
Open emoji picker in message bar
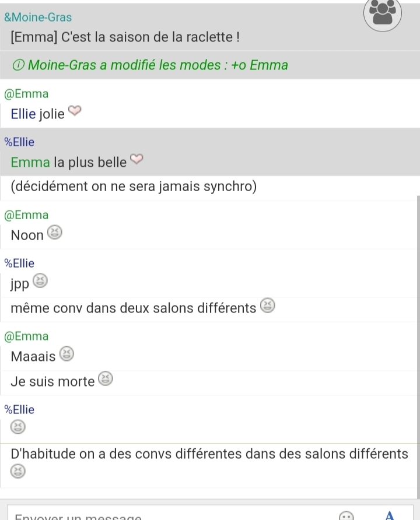point(346,517)
